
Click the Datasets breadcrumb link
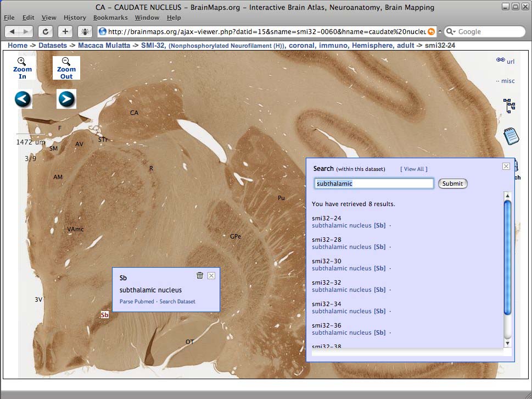[53, 46]
